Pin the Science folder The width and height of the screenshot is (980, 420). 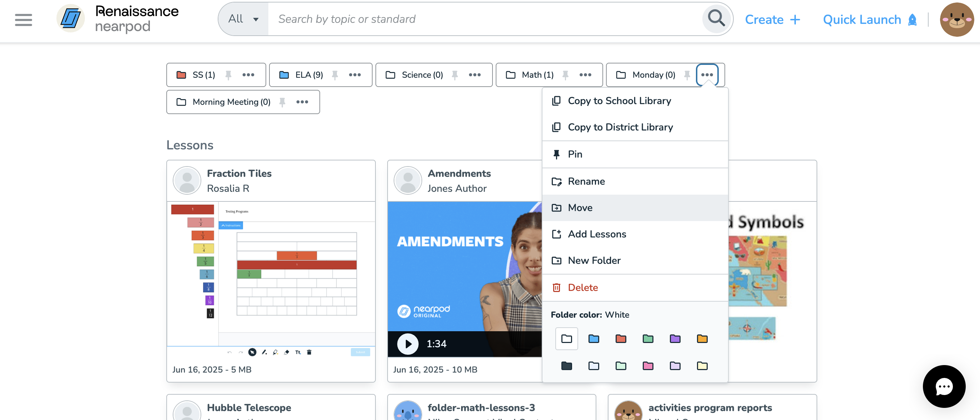455,75
